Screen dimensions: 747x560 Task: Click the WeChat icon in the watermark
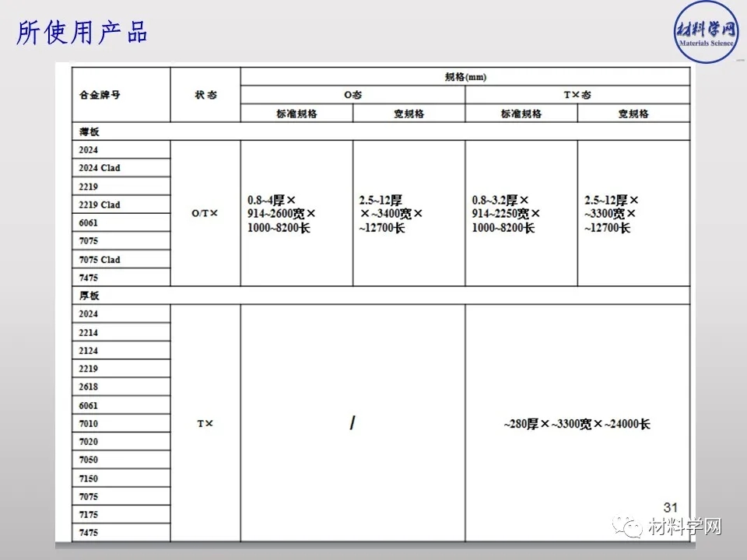point(630,527)
